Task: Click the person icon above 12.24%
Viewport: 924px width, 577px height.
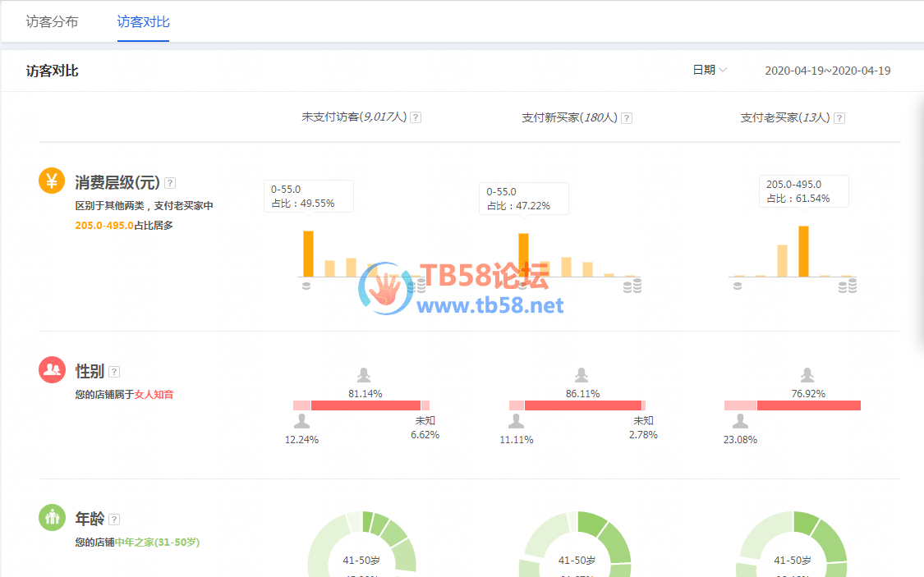Action: point(301,421)
